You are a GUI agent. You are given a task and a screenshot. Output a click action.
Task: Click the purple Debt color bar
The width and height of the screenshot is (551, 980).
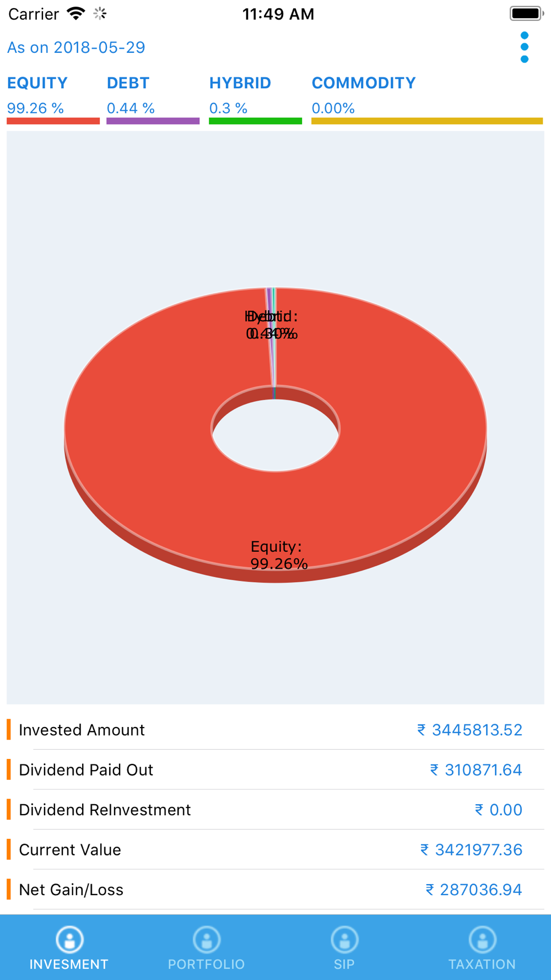click(153, 121)
